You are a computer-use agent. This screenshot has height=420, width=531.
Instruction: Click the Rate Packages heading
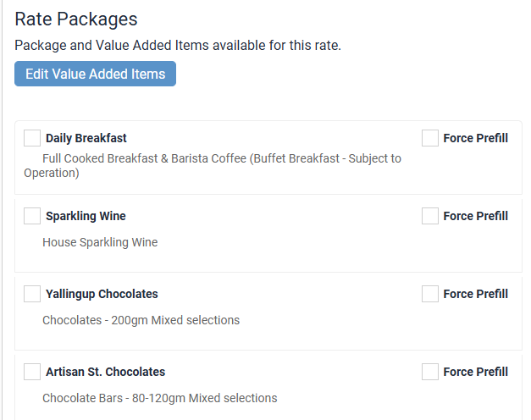pos(76,19)
